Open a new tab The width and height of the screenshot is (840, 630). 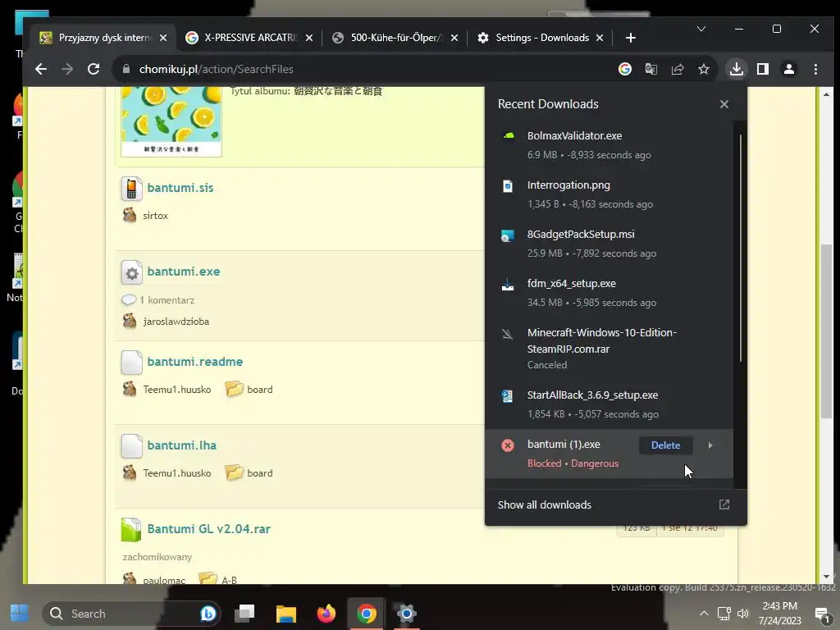coord(631,38)
